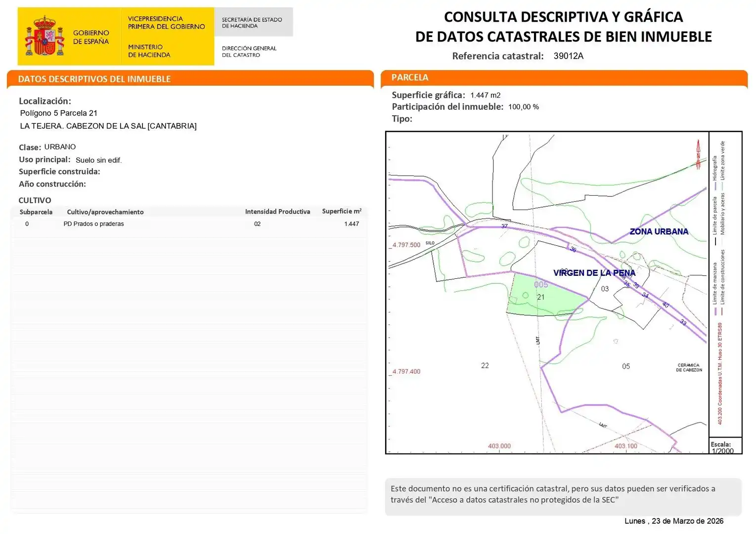Select the PD Prados o praderas row

(x=189, y=224)
